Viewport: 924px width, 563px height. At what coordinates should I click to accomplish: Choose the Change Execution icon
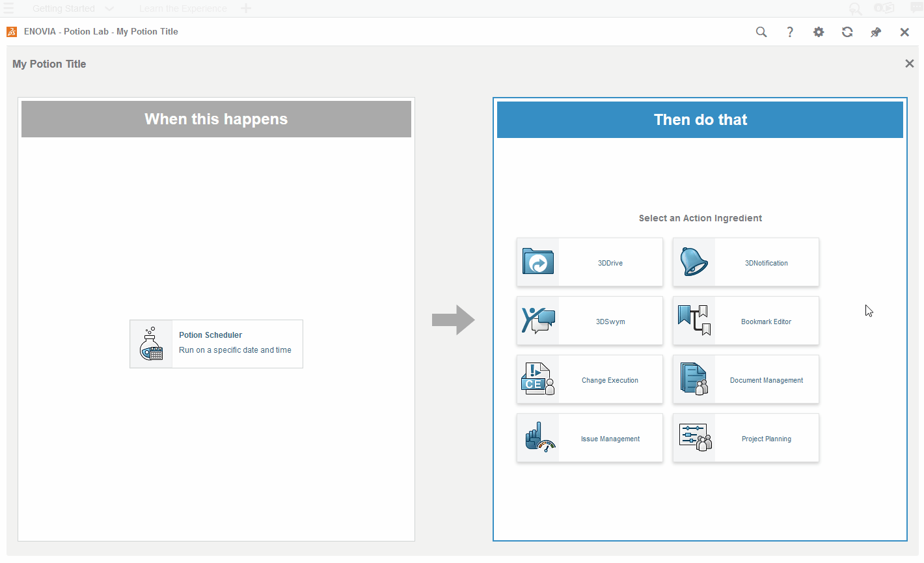tap(538, 379)
